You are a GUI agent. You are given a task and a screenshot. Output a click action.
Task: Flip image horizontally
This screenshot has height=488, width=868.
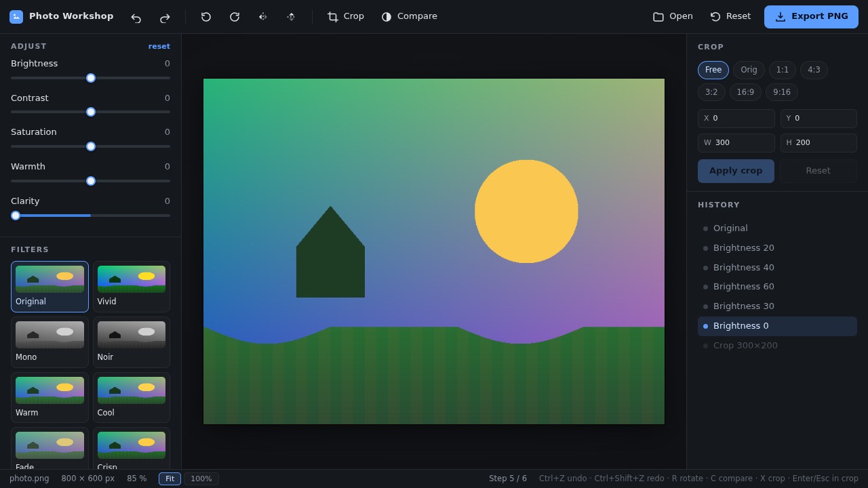point(263,17)
